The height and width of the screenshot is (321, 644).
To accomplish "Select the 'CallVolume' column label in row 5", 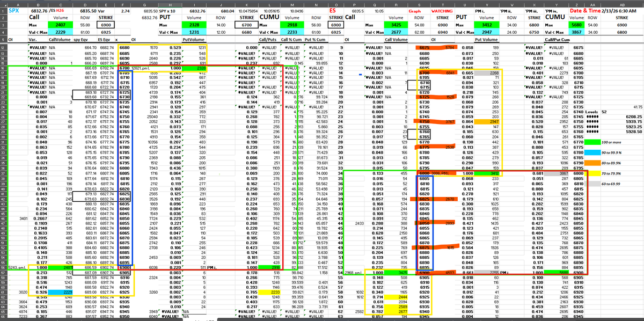I will pos(58,39).
